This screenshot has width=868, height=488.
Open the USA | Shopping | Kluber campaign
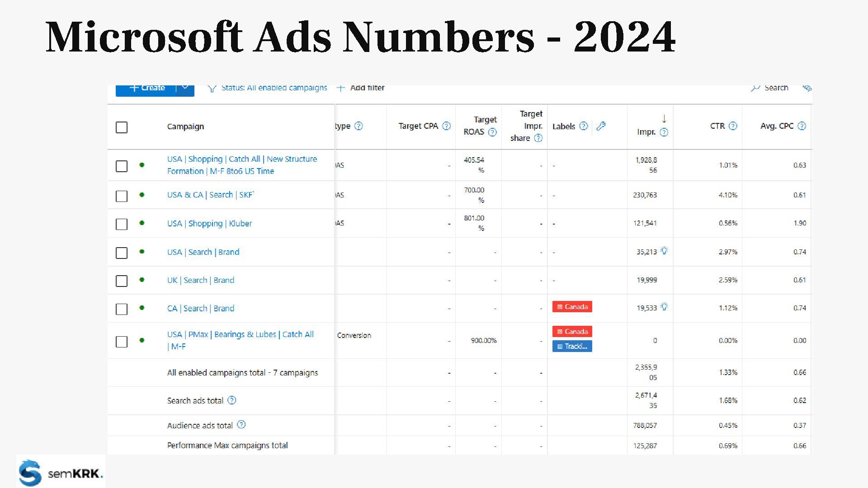209,223
